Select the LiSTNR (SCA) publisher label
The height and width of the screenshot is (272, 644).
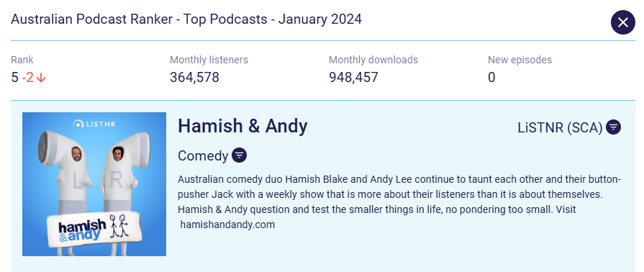click(x=561, y=128)
